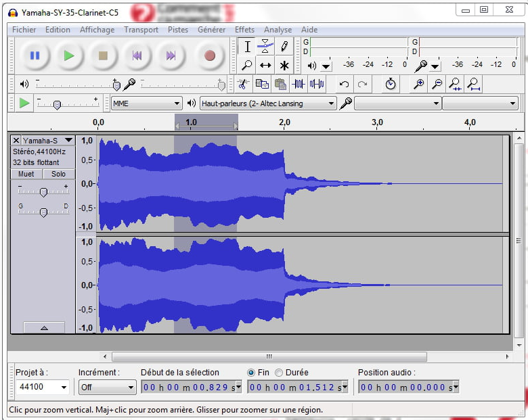Open the input meter dropdown arrow
Screen dimensions: 528x420
(x=435, y=66)
